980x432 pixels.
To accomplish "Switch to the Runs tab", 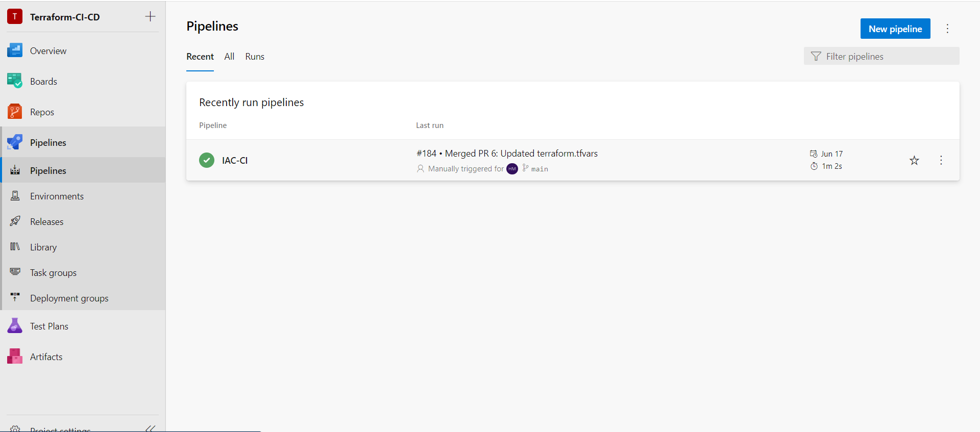I will (x=255, y=56).
